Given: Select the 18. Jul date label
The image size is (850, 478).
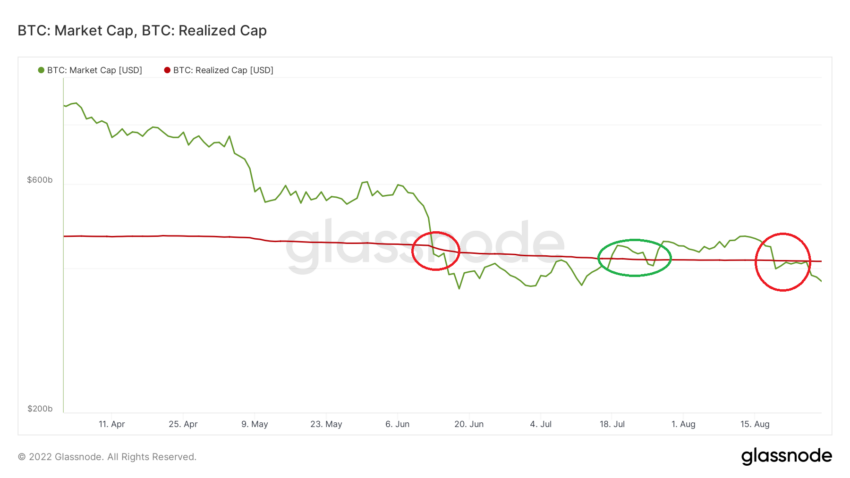Looking at the screenshot, I should pos(612,424).
